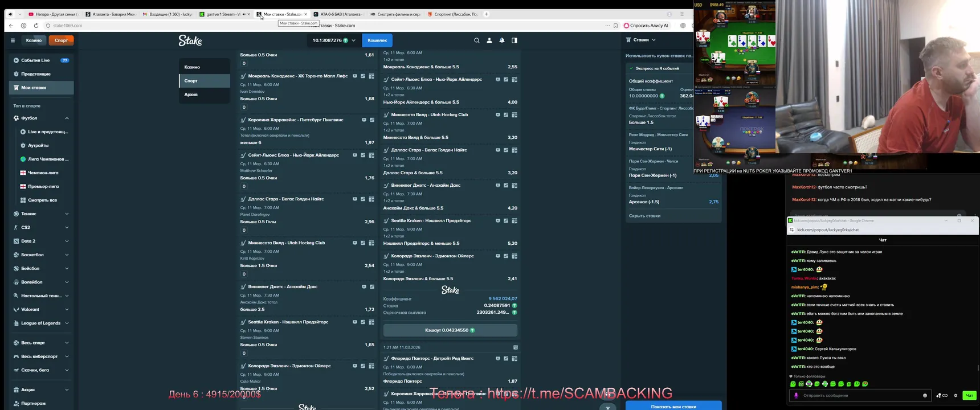Select Спорт in My Bets menu
The width and height of the screenshot is (980, 410).
pos(204,81)
